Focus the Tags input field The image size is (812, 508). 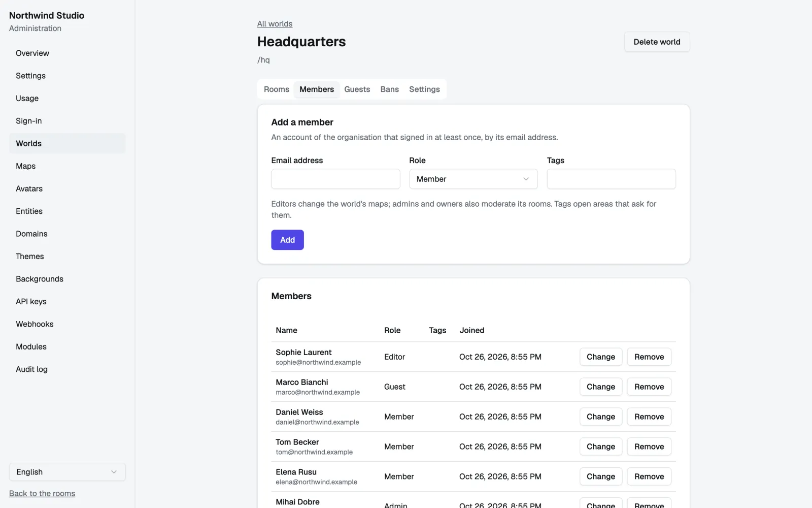coord(611,179)
